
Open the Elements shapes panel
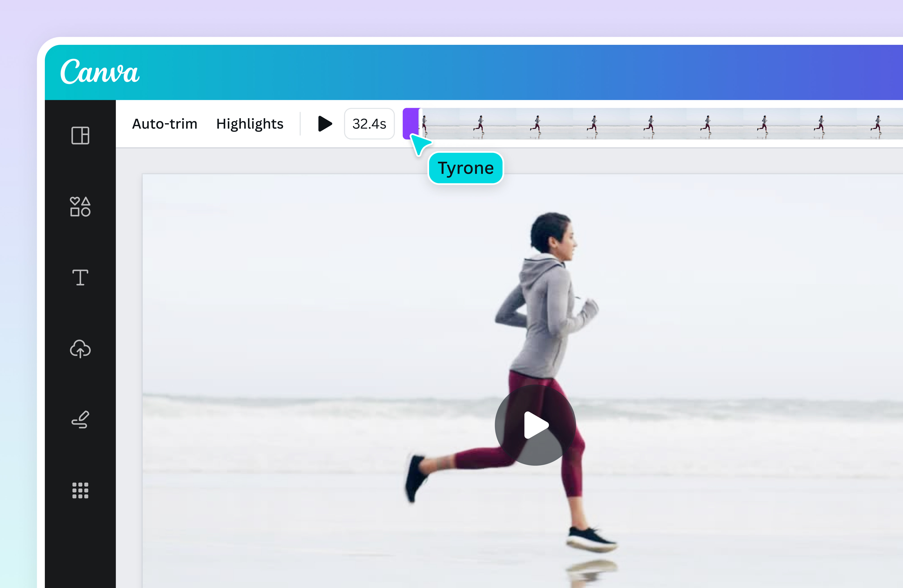point(80,207)
